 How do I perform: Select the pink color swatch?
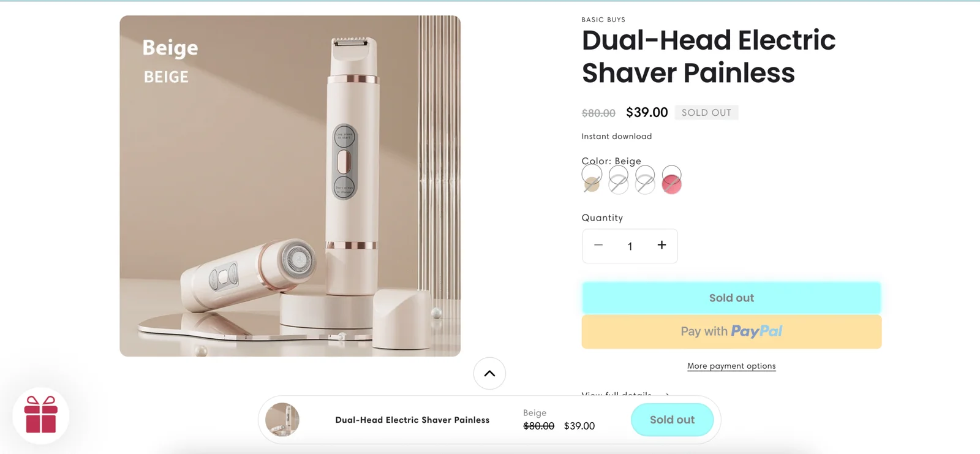[671, 180]
